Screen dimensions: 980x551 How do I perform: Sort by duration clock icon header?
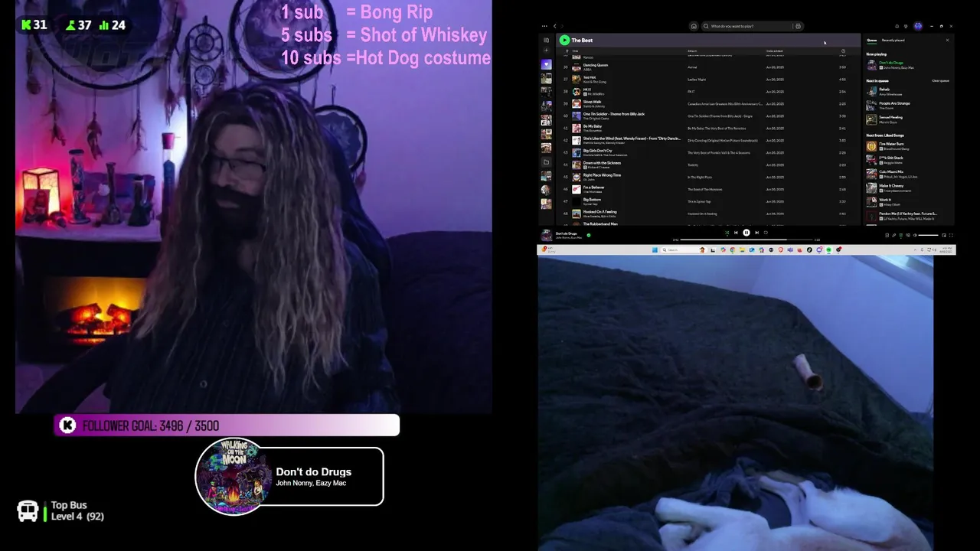click(843, 51)
